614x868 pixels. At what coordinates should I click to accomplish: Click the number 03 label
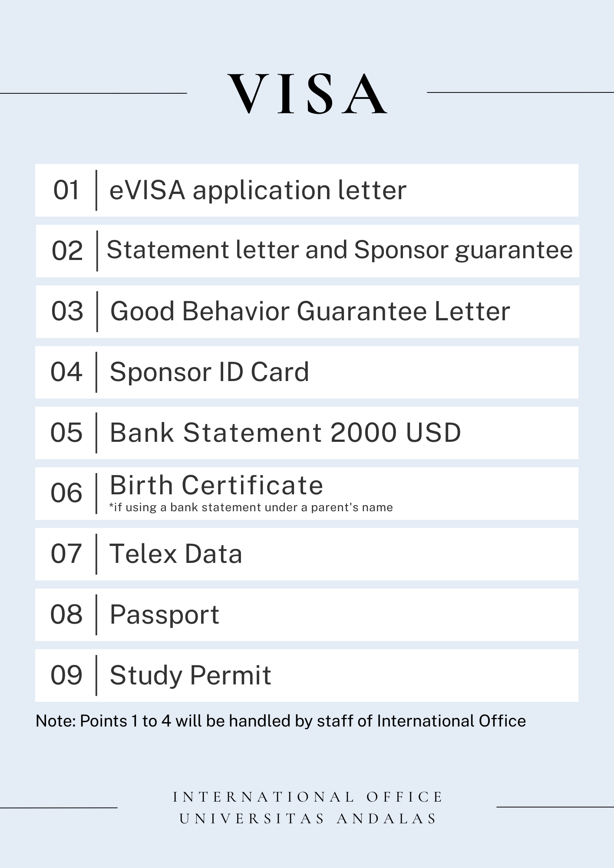(67, 312)
